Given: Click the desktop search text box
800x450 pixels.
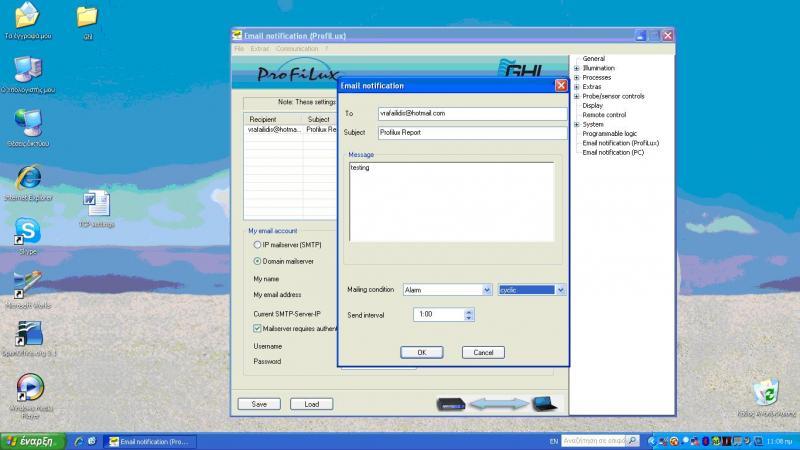Looking at the screenshot, I should tap(594, 440).
